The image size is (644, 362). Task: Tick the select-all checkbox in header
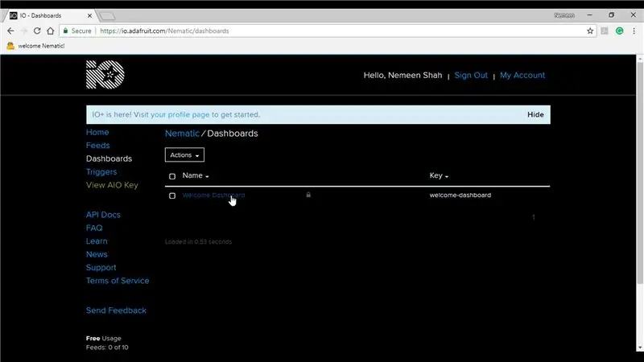pos(172,176)
